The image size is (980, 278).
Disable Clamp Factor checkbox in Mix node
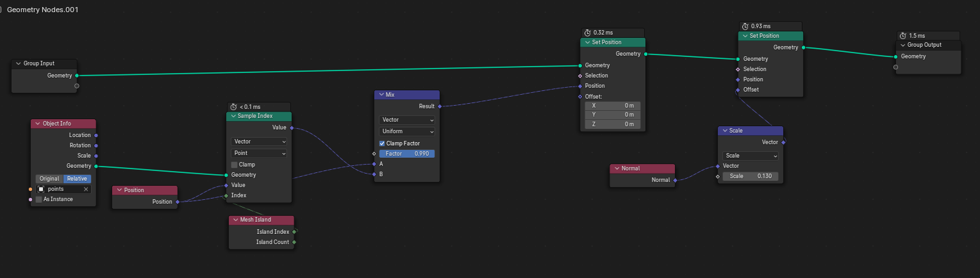click(x=383, y=143)
